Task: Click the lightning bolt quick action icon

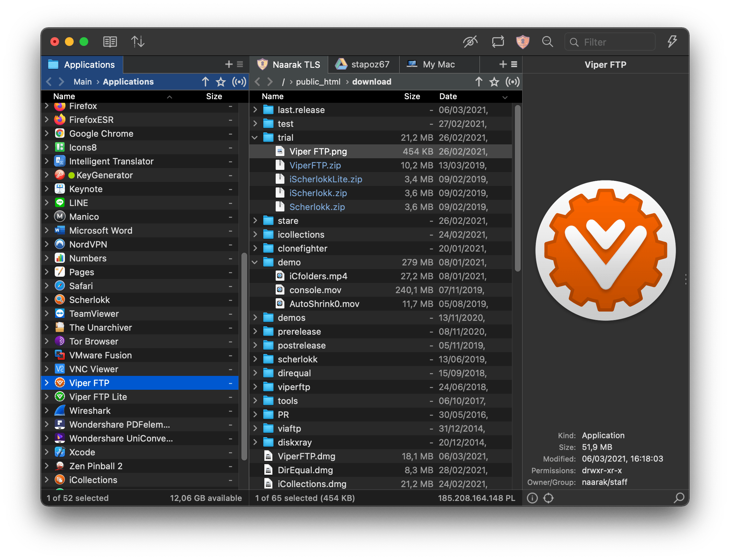Action: click(x=672, y=42)
